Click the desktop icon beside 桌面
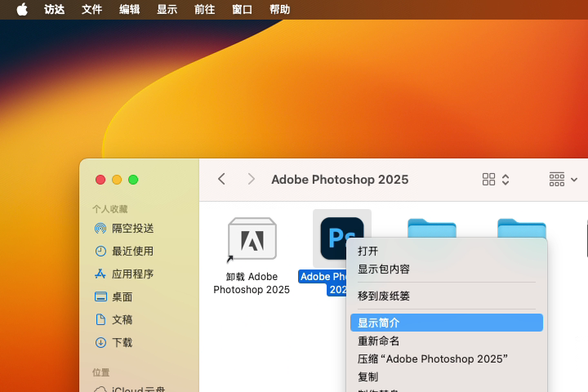Viewport: 588px width, 392px height. point(100,296)
